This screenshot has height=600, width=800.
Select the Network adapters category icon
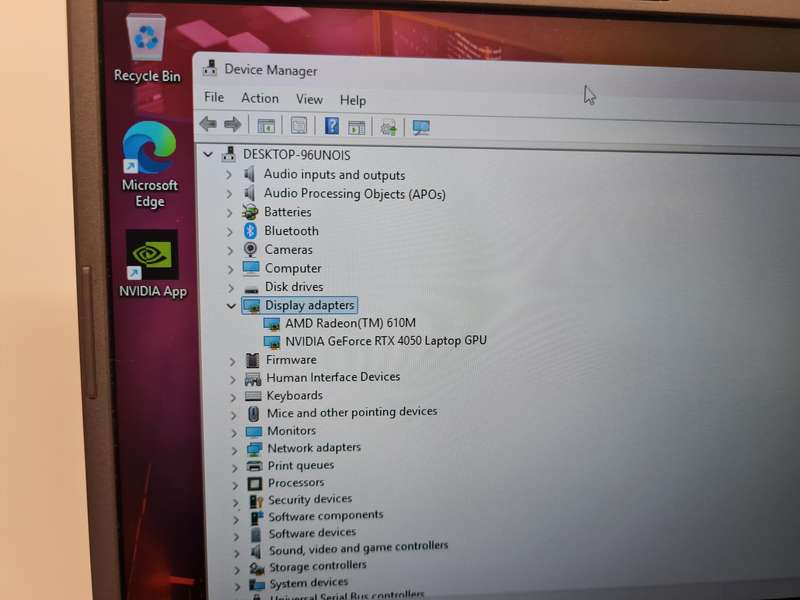254,448
